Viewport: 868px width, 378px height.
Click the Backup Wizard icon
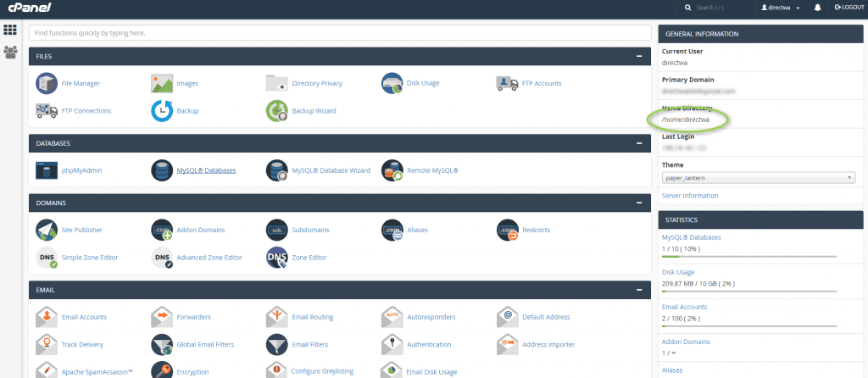[277, 110]
